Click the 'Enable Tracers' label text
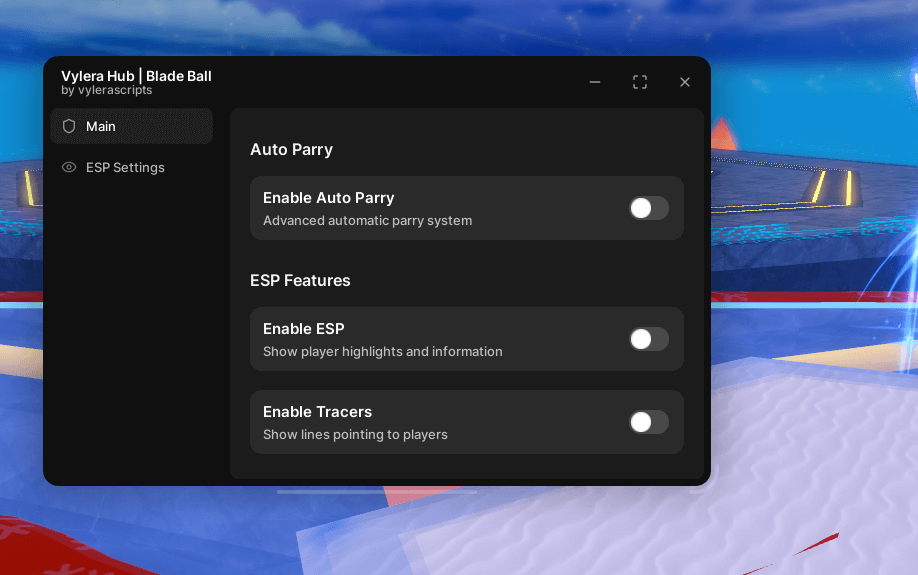Screen dimensions: 918x575 pyautogui.click(x=317, y=412)
